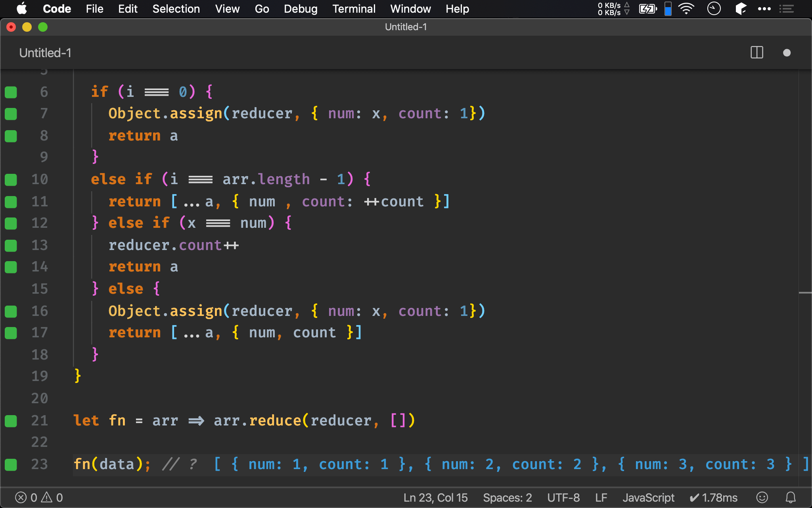Click the Quokka 1.78ms timing indicator
This screenshot has height=508, width=812.
(714, 498)
